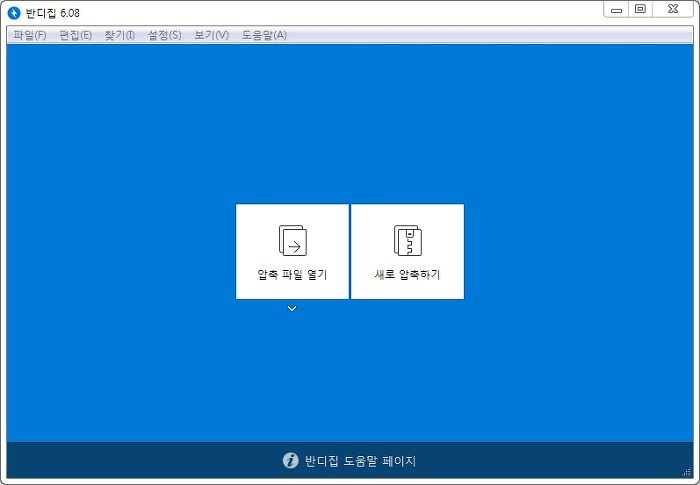Open the 설정(S) menu
This screenshot has width=700, height=485.
tap(164, 35)
